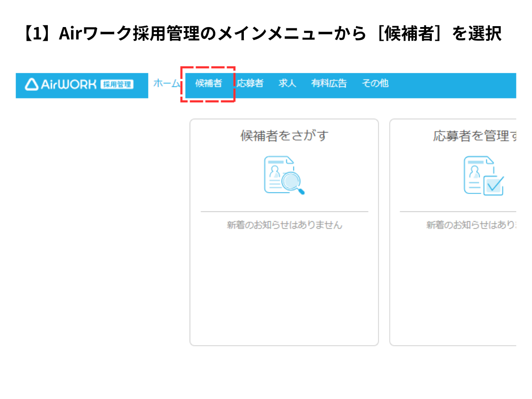This screenshot has width=532, height=399.
Task: Select 候補者 in the main menu
Action: pos(208,83)
